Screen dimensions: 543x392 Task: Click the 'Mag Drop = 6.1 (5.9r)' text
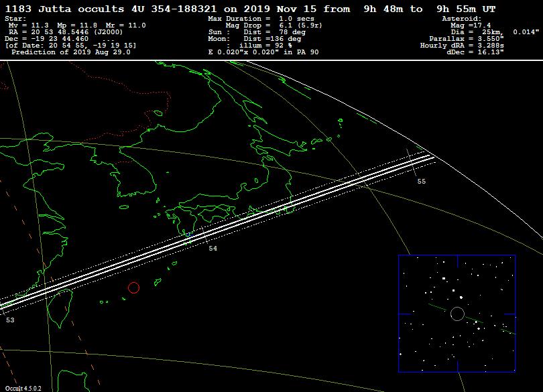tap(274, 25)
